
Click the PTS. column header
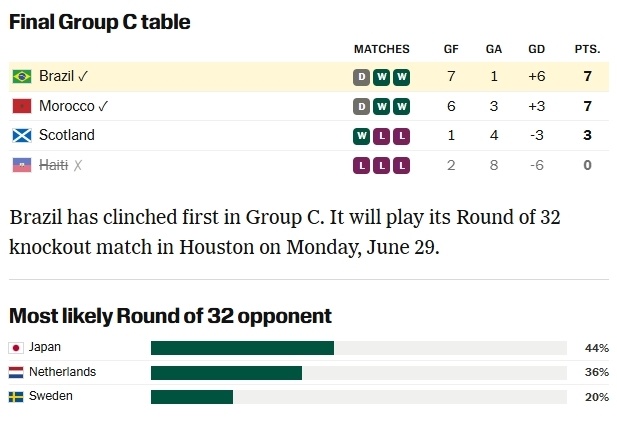pos(587,49)
